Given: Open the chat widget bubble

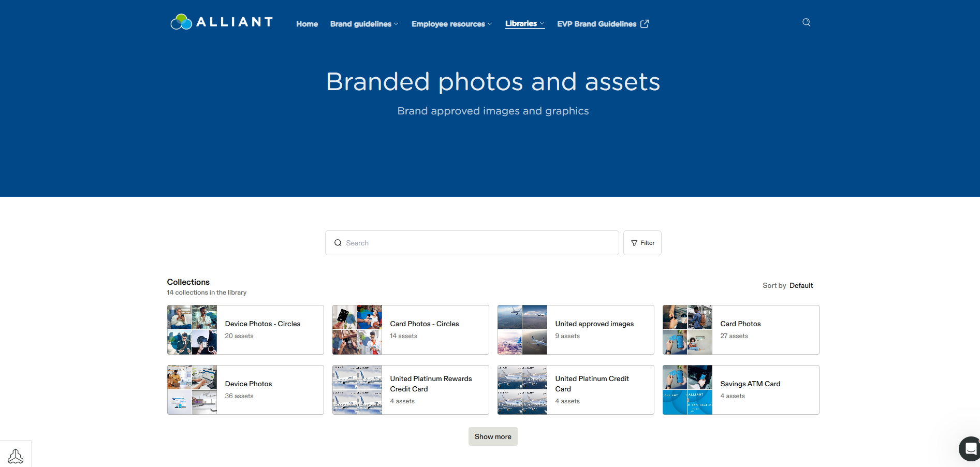Looking at the screenshot, I should [970, 448].
